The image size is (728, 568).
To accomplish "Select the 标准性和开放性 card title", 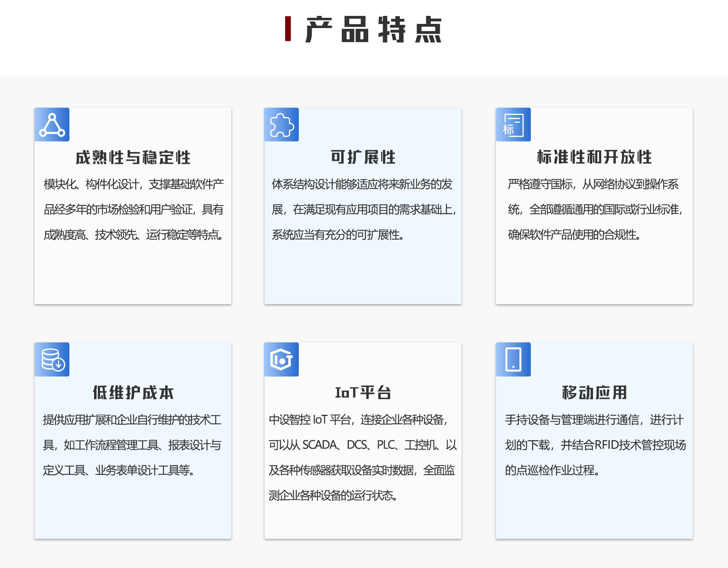I will (594, 157).
